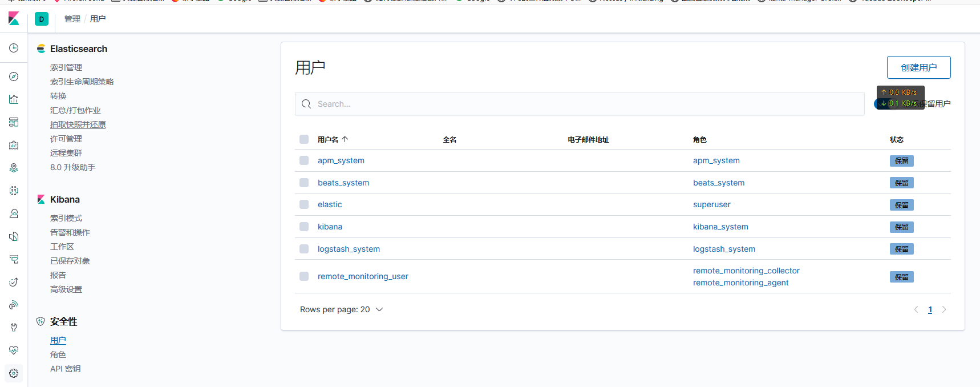The image size is (980, 387).
Task: Click sort arrow next to 用户名
Action: 345,139
